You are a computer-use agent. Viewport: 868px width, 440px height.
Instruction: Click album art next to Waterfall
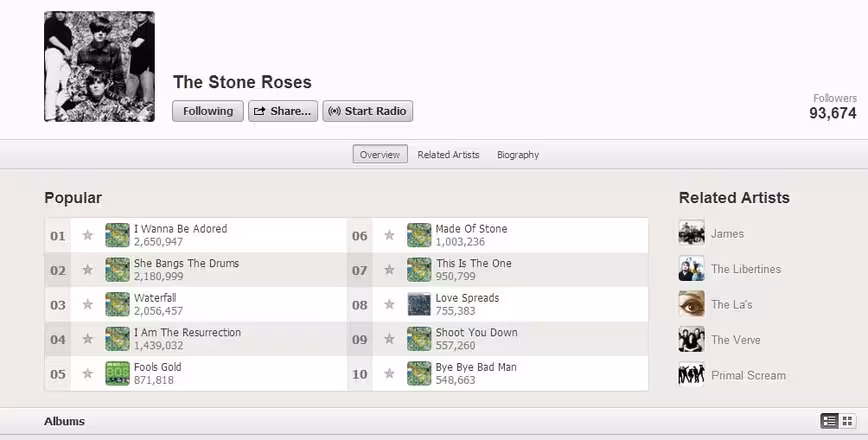pos(117,304)
